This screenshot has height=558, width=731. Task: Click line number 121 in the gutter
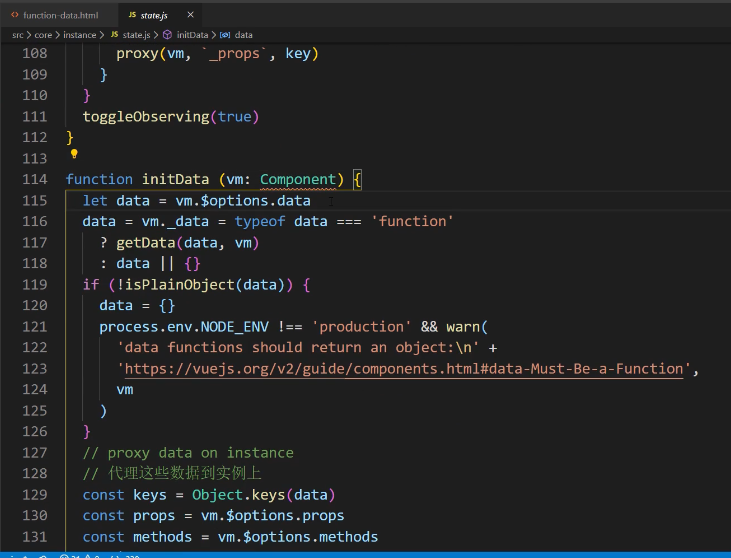35,327
